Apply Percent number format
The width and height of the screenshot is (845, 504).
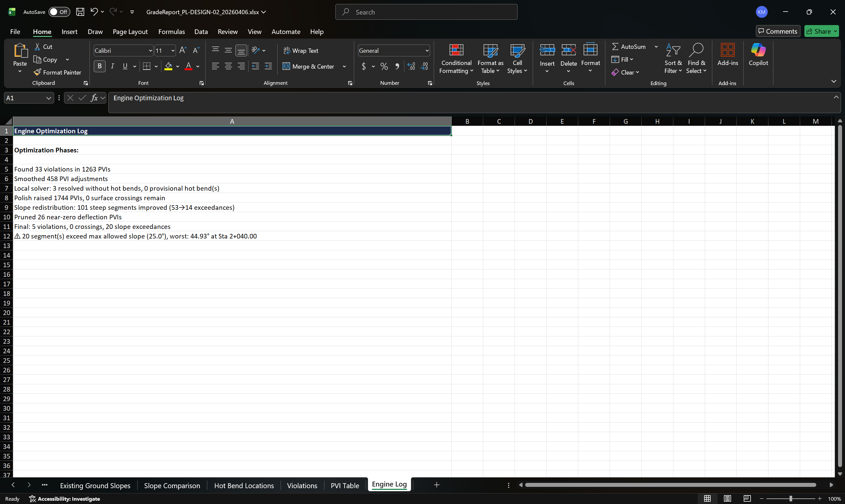(x=384, y=66)
